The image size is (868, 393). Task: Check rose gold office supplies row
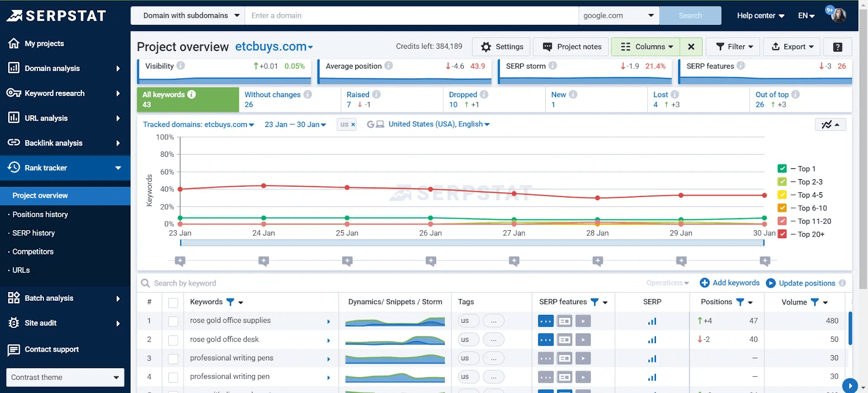(173, 321)
